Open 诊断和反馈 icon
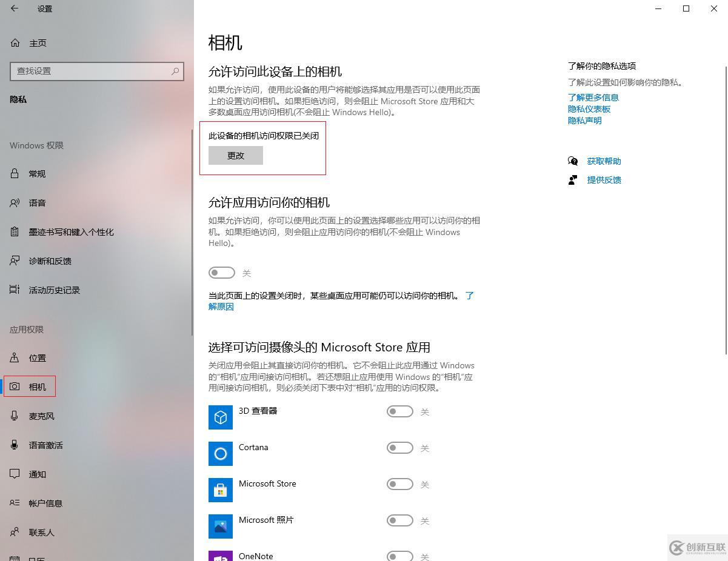 click(15, 261)
